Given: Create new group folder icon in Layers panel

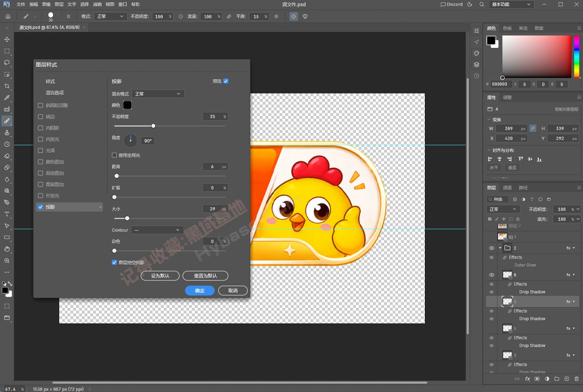Looking at the screenshot, I should 557,379.
